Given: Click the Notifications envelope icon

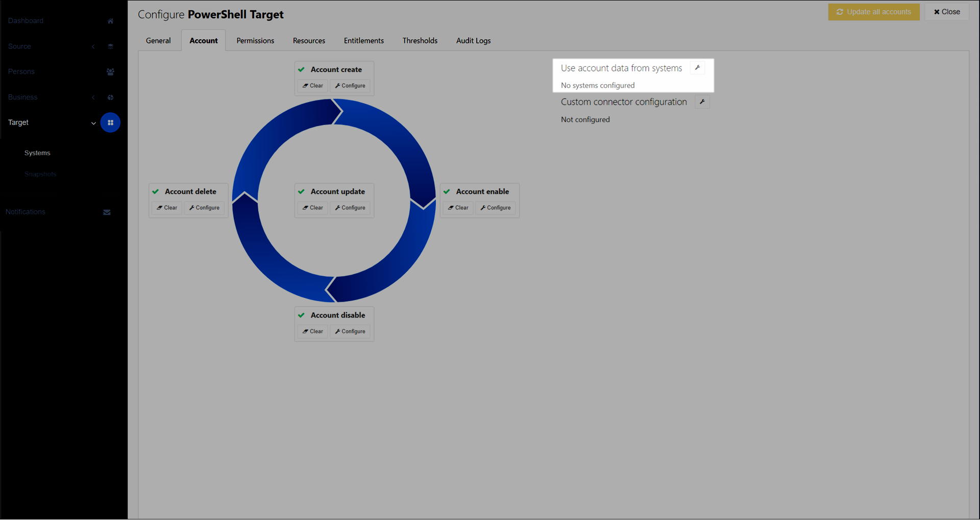Looking at the screenshot, I should click(x=107, y=212).
